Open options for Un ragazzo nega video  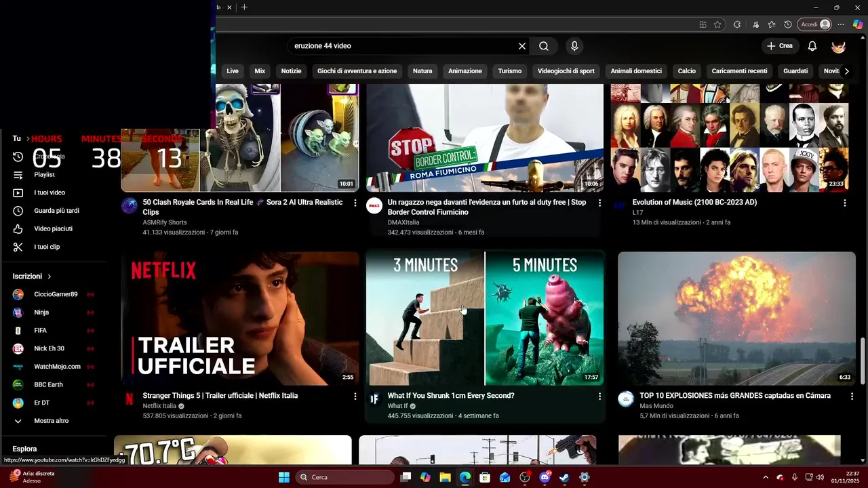coord(599,203)
